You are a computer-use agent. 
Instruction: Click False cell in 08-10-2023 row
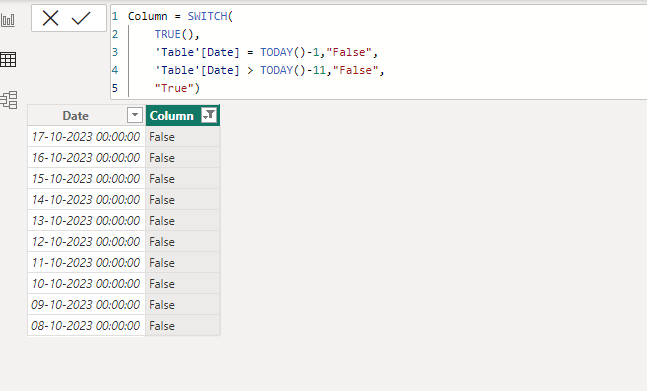pyautogui.click(x=183, y=326)
